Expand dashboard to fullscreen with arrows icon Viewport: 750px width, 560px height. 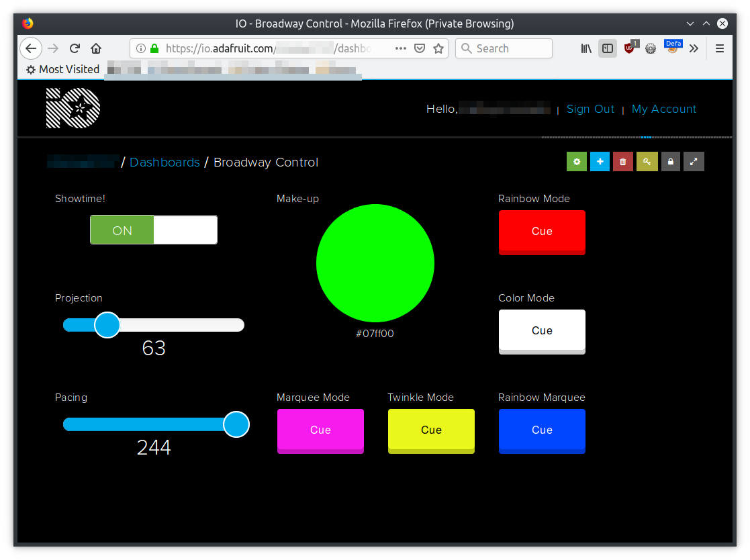[694, 162]
